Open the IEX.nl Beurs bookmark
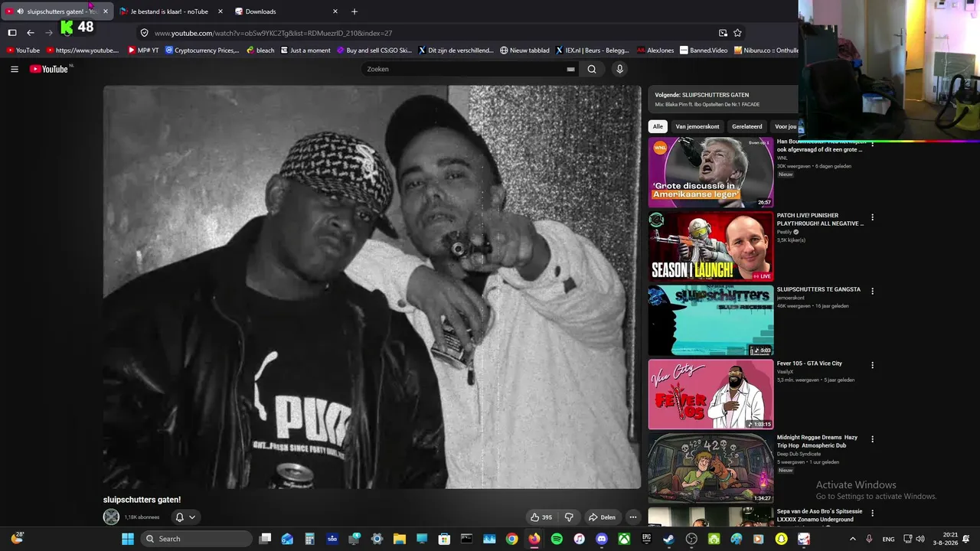The width and height of the screenshot is (980, 551). [x=592, y=51]
